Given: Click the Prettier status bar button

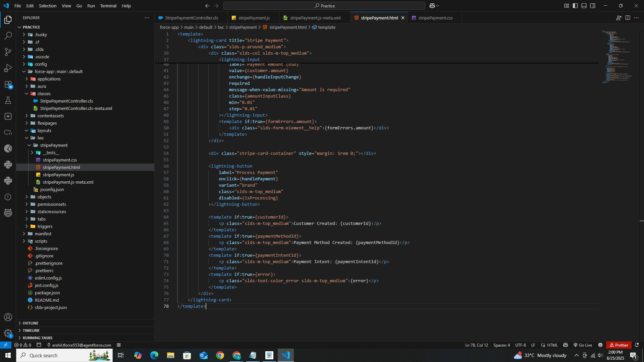Looking at the screenshot, I should click(x=619, y=345).
